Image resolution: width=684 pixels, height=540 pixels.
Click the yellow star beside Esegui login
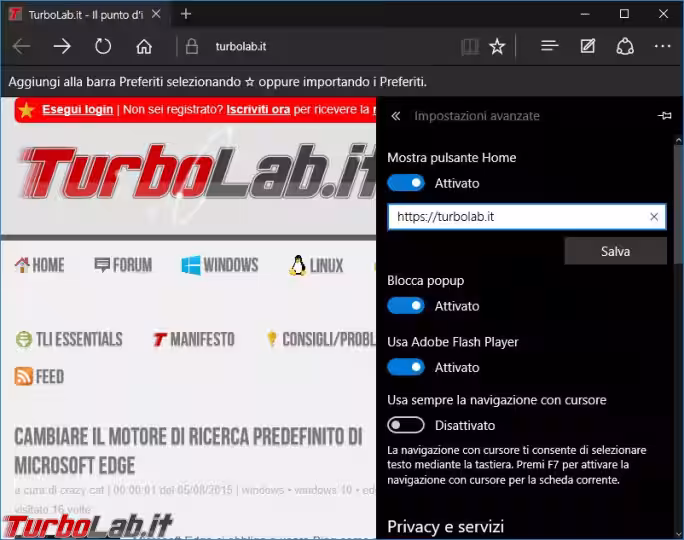pyautogui.click(x=26, y=110)
